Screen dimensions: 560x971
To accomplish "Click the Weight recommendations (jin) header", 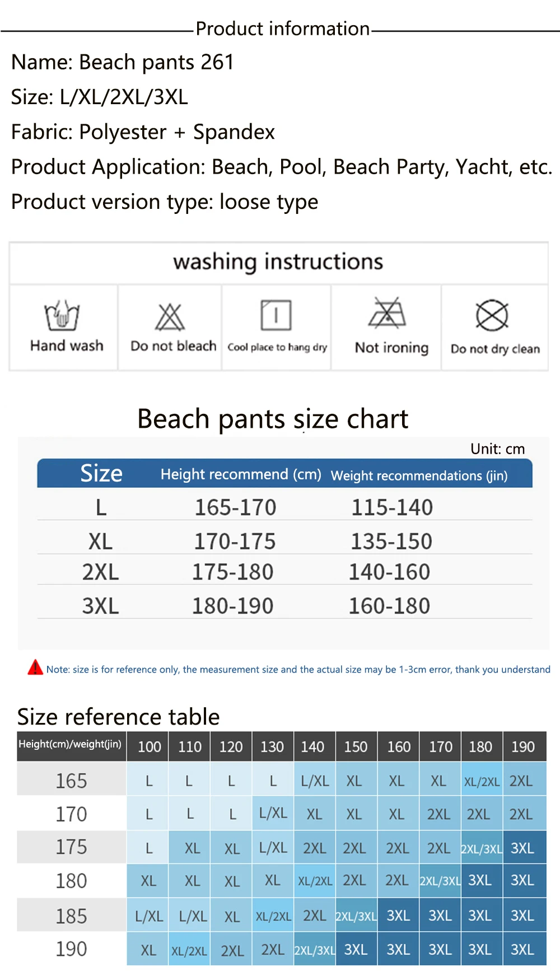I will (x=419, y=475).
